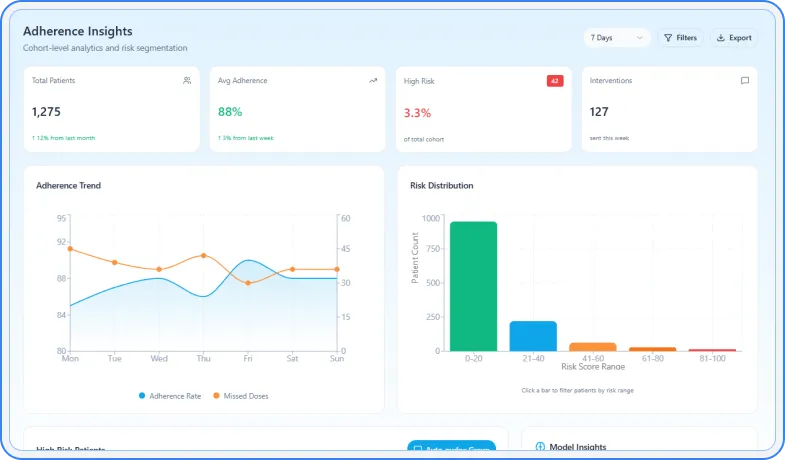Click the patients icon on Total Patients card
This screenshot has height=460, width=785.
coord(187,81)
